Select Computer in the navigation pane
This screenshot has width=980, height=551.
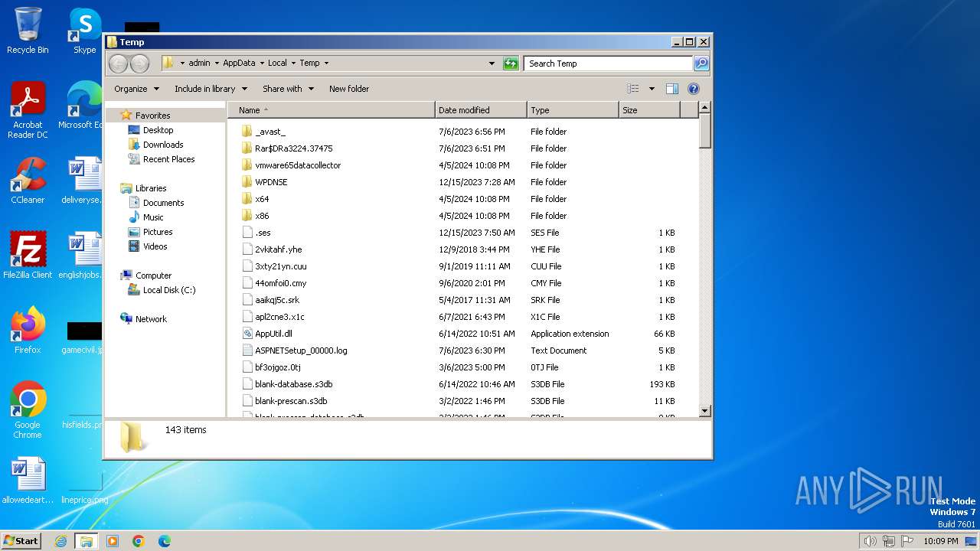point(153,275)
